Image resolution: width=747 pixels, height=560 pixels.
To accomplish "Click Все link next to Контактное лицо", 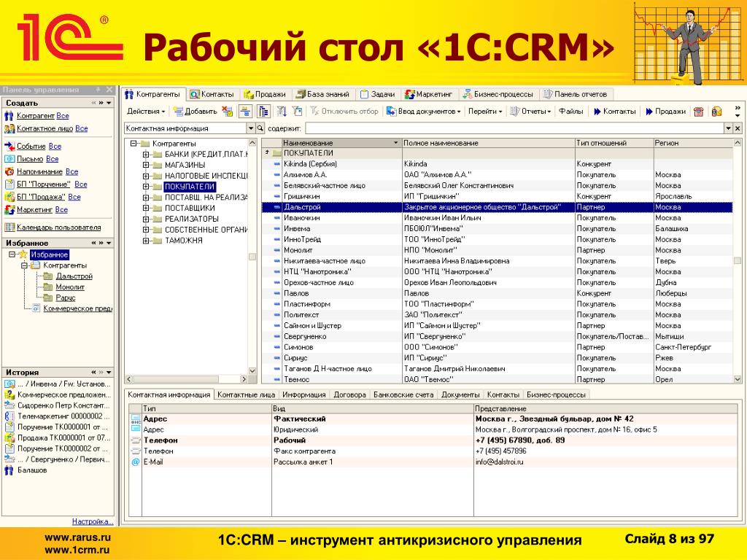I will 82,128.
